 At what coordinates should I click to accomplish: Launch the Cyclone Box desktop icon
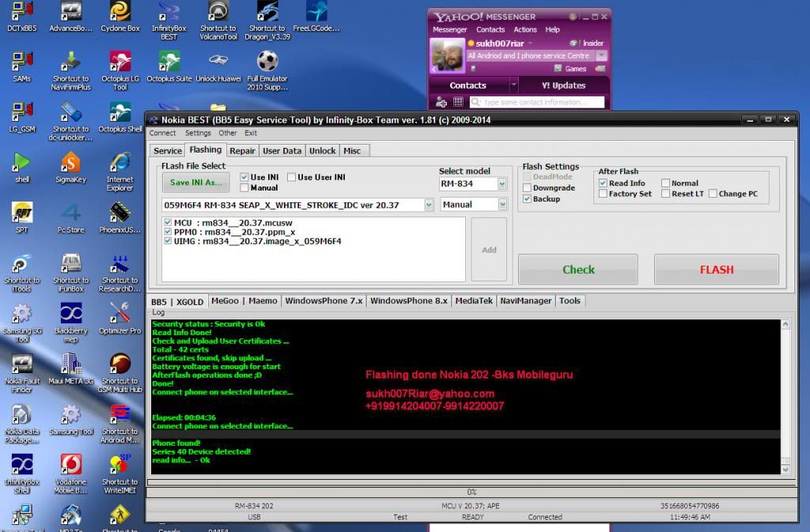coord(120,17)
